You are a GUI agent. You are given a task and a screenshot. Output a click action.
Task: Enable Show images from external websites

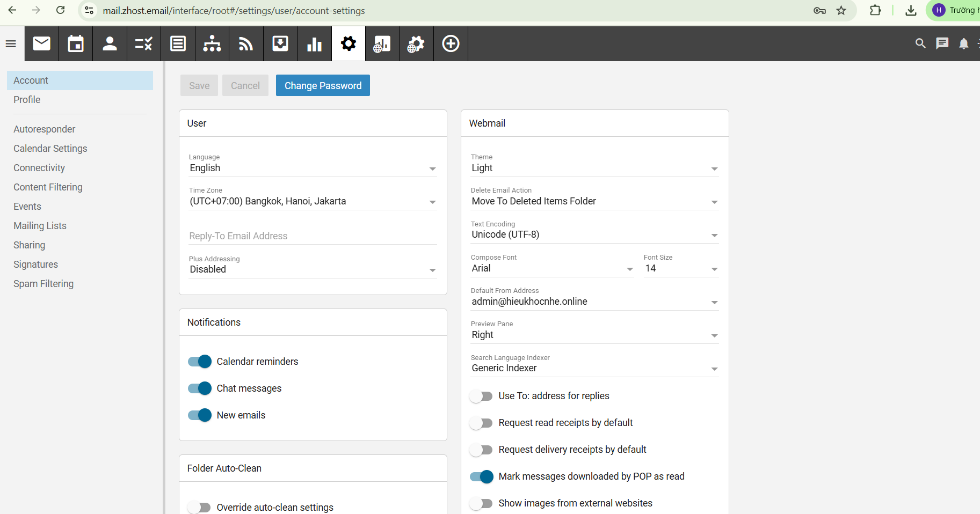click(x=481, y=503)
